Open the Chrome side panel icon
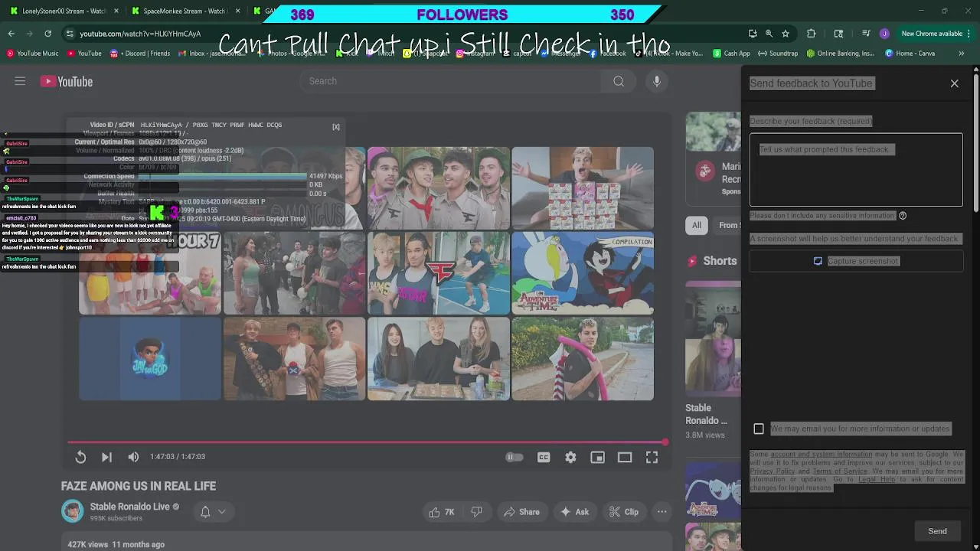The width and height of the screenshot is (980, 551). tap(838, 34)
